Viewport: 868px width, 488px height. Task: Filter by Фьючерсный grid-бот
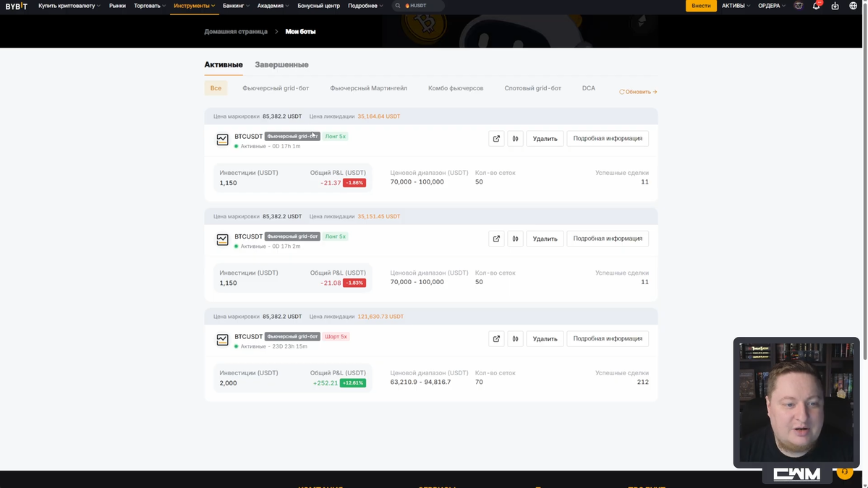click(276, 88)
